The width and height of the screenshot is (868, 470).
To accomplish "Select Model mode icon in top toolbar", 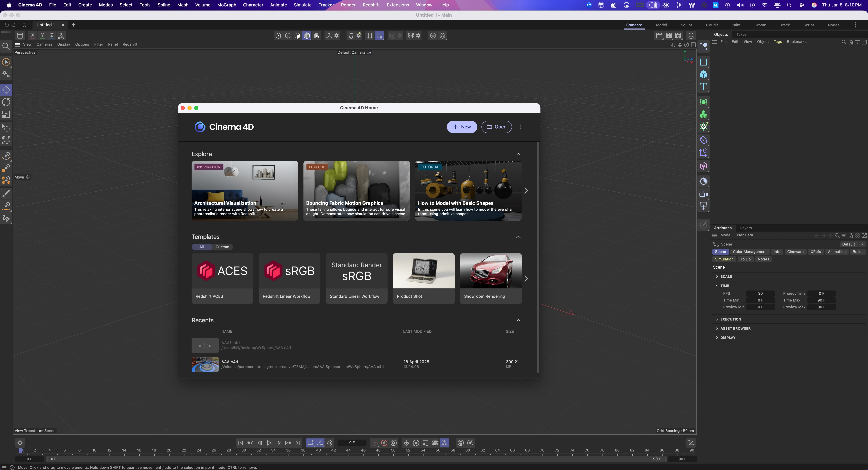I will (x=307, y=35).
